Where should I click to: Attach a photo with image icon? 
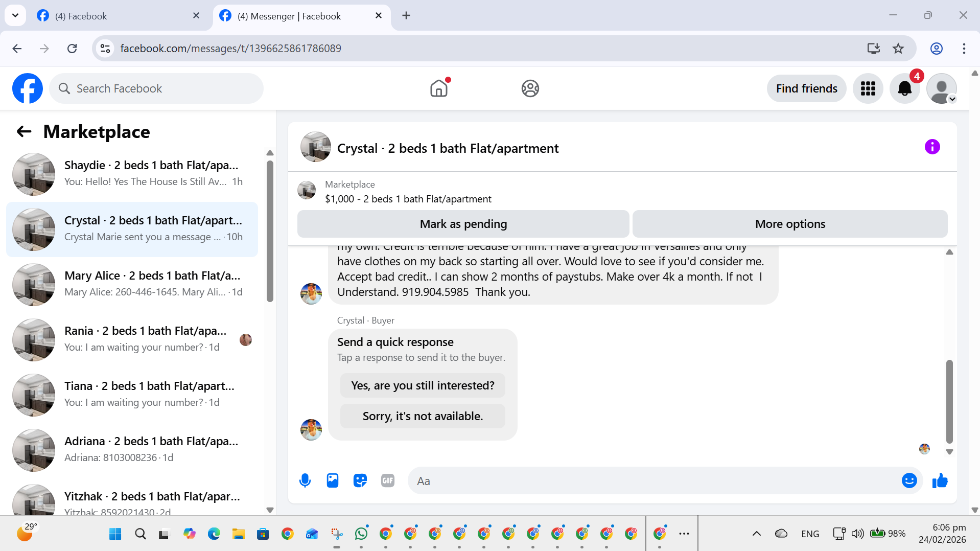pyautogui.click(x=333, y=480)
